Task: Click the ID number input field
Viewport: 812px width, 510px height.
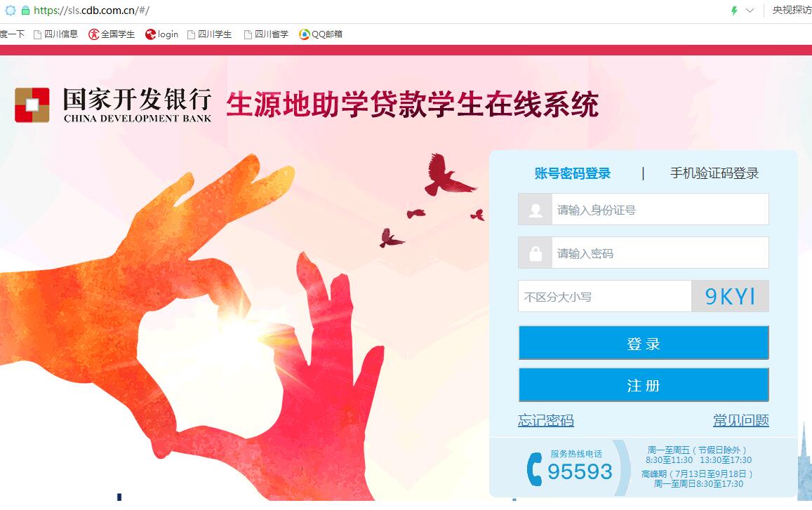Action: click(643, 209)
